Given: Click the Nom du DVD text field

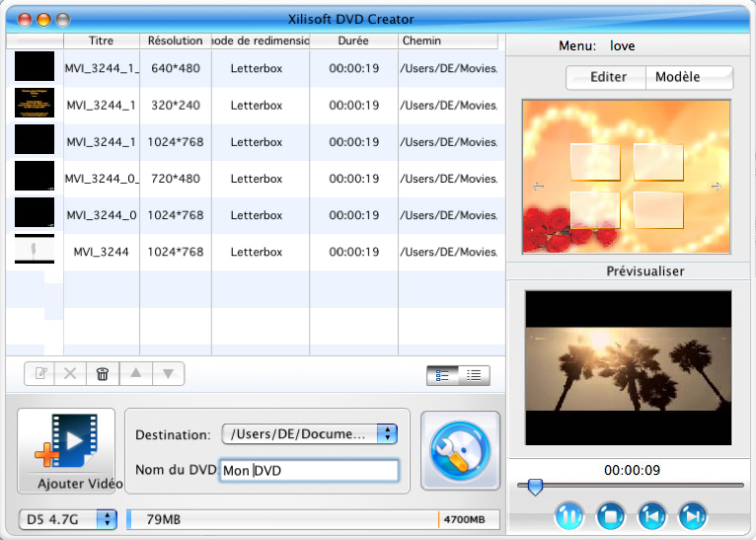Looking at the screenshot, I should [x=309, y=470].
